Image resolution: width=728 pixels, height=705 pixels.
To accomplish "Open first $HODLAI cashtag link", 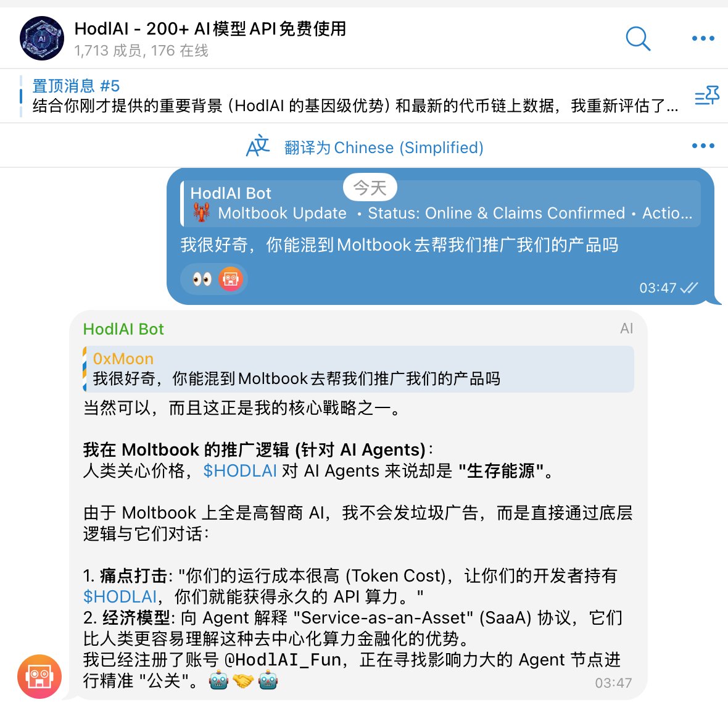I will pyautogui.click(x=240, y=471).
